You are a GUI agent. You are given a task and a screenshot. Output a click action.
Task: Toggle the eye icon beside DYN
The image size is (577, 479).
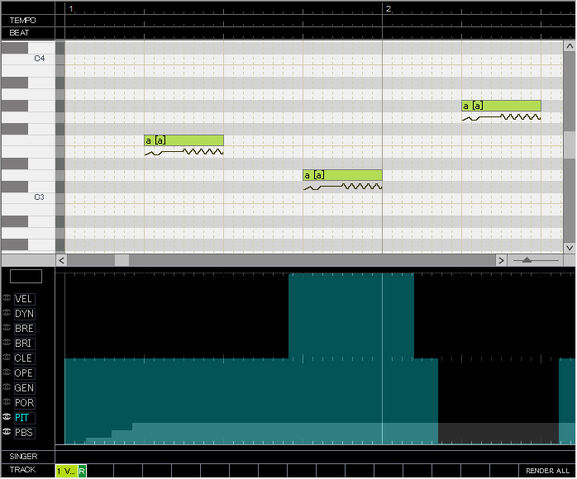tap(7, 313)
